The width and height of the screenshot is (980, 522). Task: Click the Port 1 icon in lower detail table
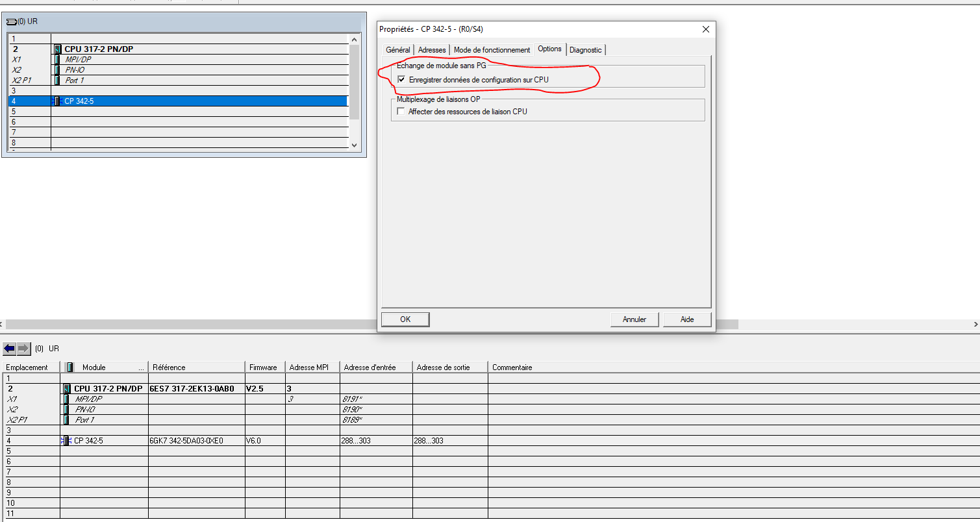coord(66,420)
